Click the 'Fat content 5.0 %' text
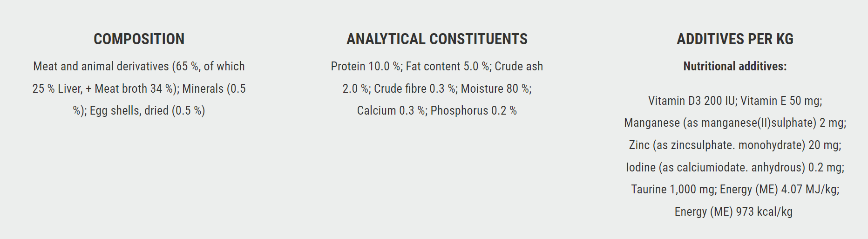The image size is (868, 239). [448, 67]
